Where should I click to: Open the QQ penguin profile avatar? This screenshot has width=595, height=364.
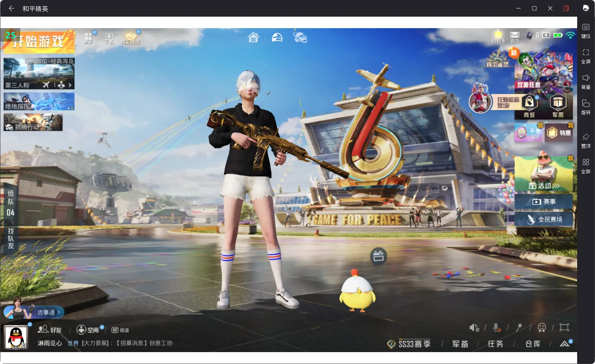16,337
